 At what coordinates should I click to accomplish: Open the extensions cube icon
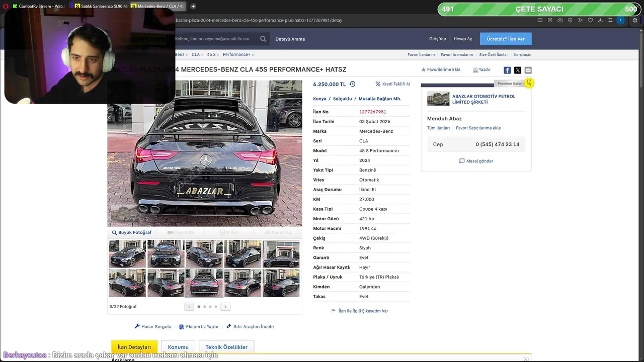[x=635, y=20]
